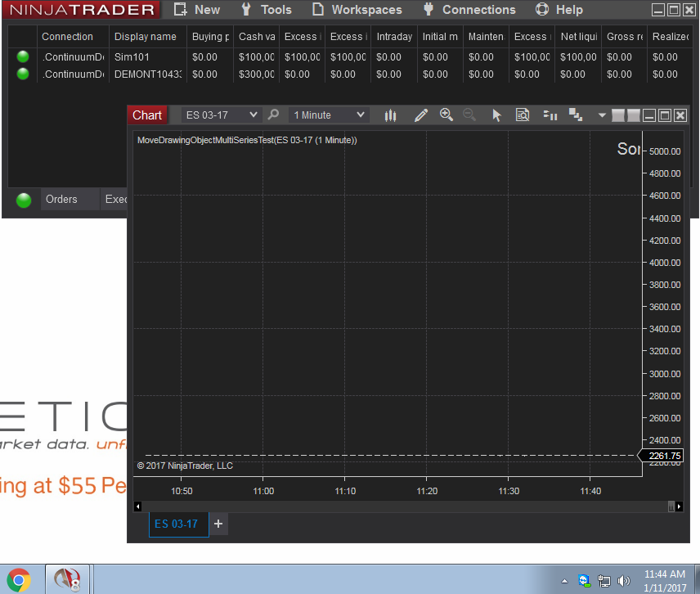Add a new chart tab with plus button
The image size is (700, 594).
[218, 524]
